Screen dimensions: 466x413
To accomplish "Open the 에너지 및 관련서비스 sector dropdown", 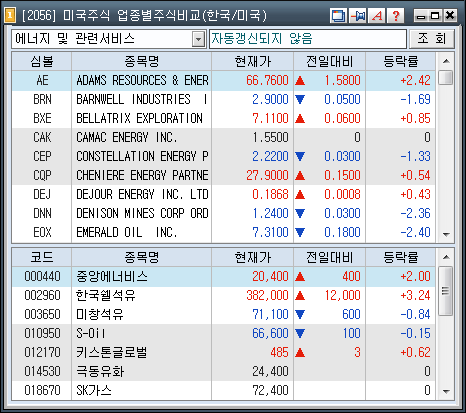I will tap(198, 39).
